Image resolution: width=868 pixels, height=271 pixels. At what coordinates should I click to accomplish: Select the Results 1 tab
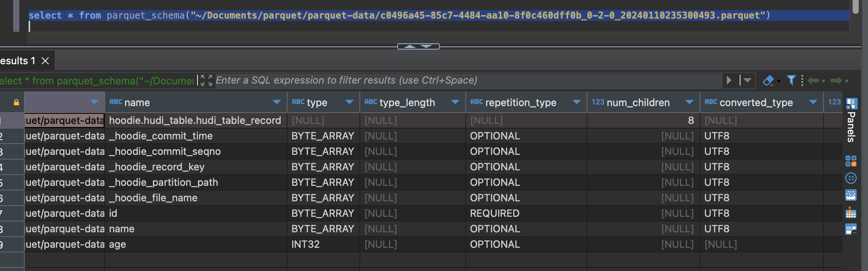(x=18, y=61)
